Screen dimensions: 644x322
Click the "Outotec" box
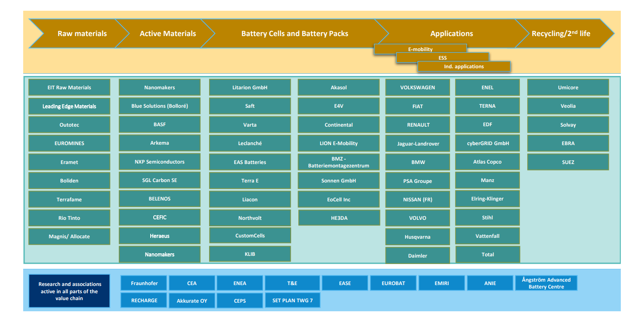[69, 125]
